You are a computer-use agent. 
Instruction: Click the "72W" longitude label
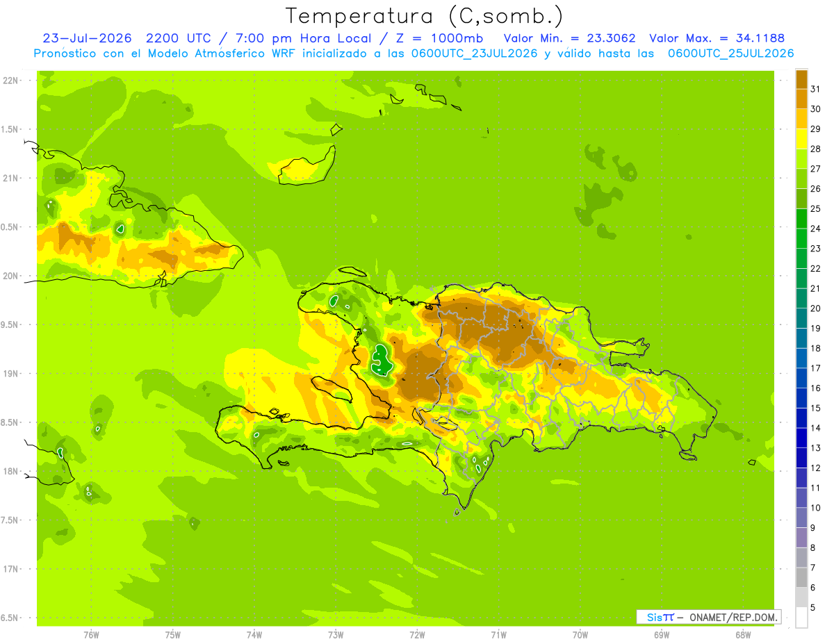pyautogui.click(x=417, y=634)
